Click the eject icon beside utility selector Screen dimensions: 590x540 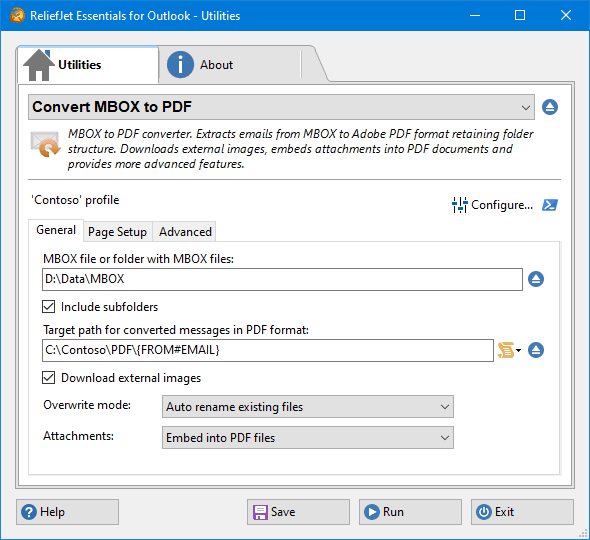pyautogui.click(x=550, y=107)
